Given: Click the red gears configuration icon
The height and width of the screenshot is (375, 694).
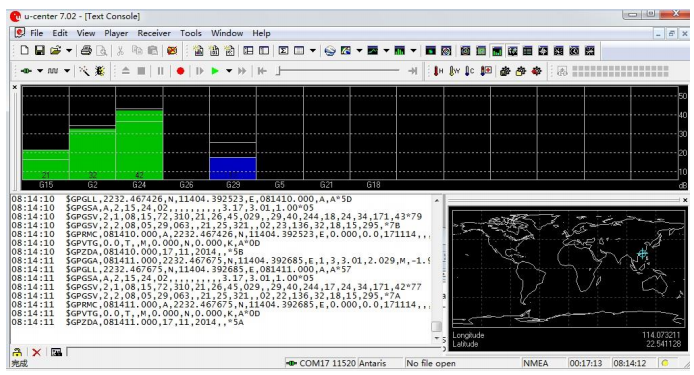Looking at the screenshot, I should (536, 71).
